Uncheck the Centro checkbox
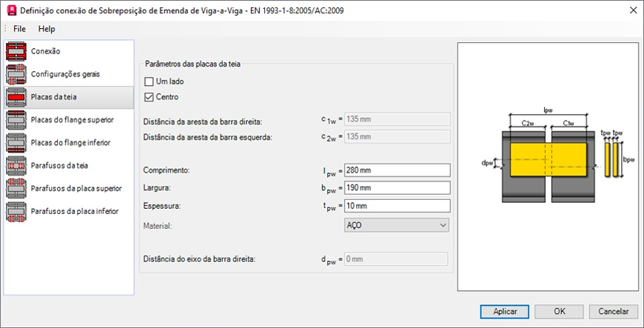Image resolution: width=644 pixels, height=328 pixels. click(149, 98)
